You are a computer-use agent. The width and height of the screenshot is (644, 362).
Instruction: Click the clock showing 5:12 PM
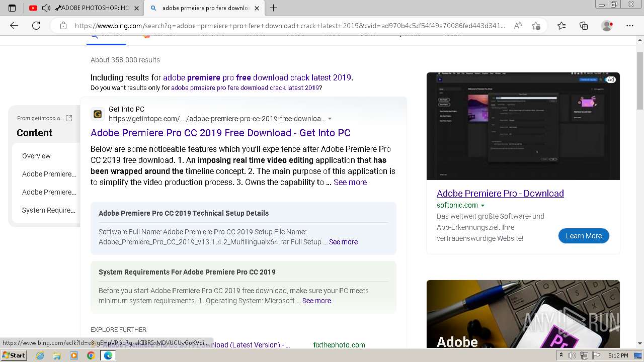coord(618,355)
